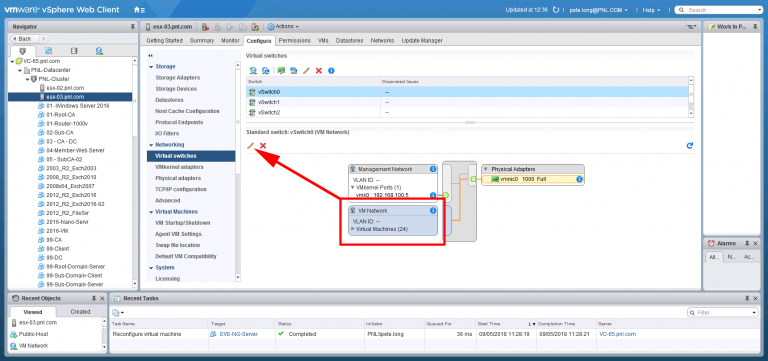
Task: Open info for the vmnic0 adapter
Action: [579, 179]
